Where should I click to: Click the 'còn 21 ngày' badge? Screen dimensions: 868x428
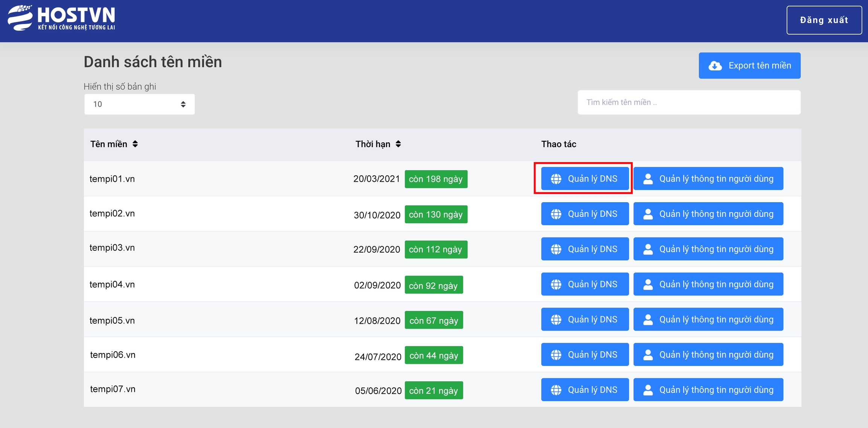tap(433, 391)
